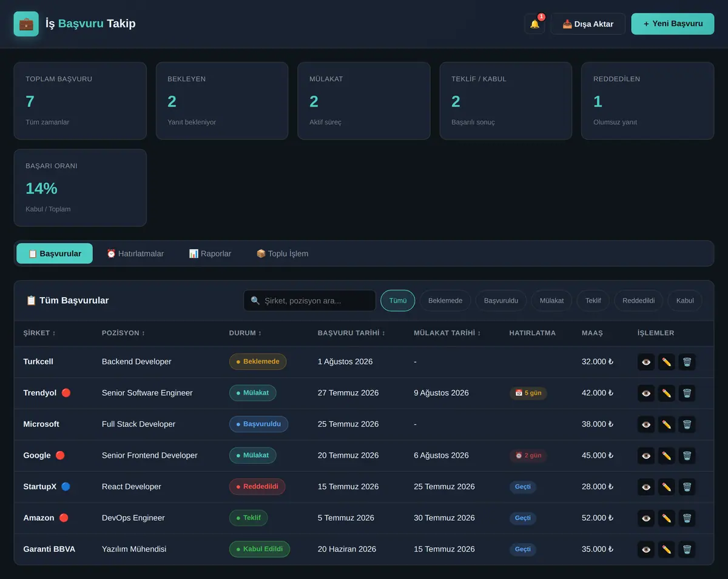
Task: View the Garanti BBVA application details
Action: [646, 549]
